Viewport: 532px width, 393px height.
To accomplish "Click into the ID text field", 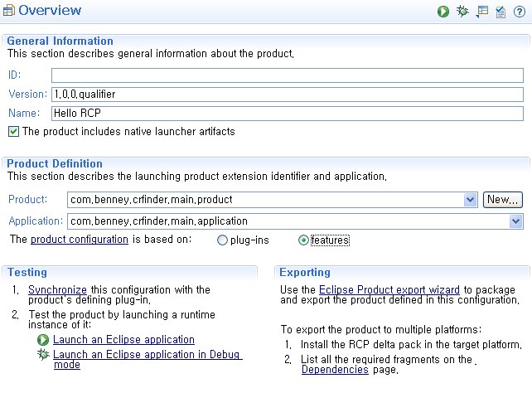I will (x=287, y=75).
